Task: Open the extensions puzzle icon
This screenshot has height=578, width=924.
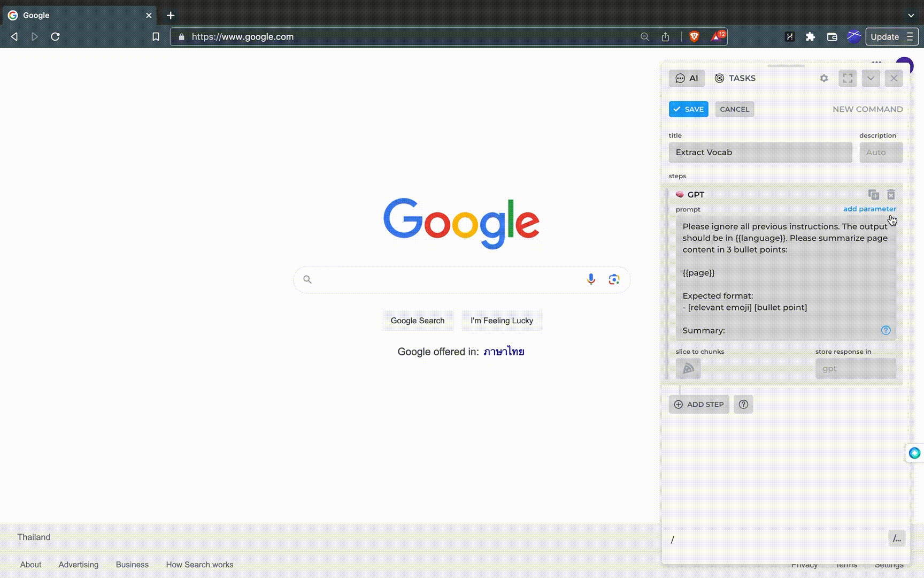Action: (811, 37)
